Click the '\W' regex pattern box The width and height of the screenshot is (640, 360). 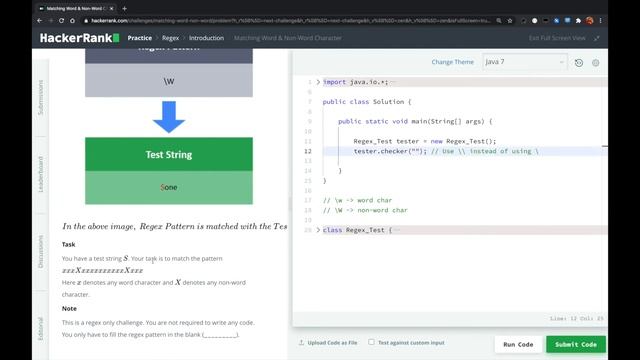(x=169, y=80)
